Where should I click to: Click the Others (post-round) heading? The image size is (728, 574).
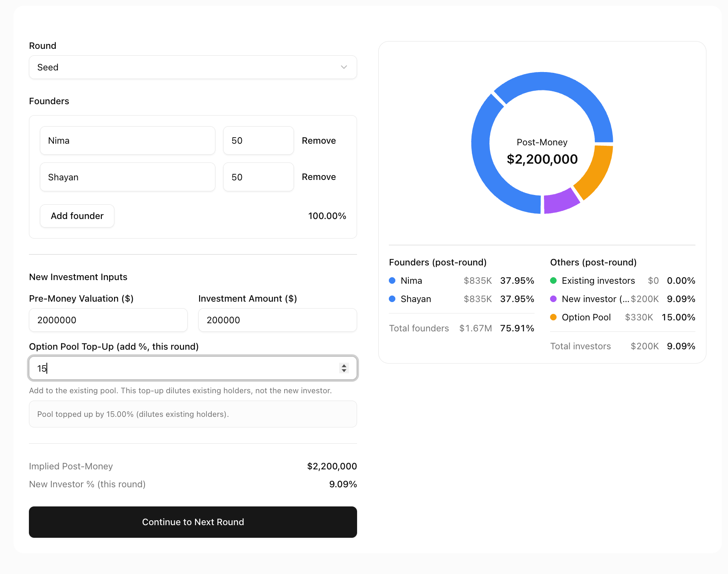[593, 262]
